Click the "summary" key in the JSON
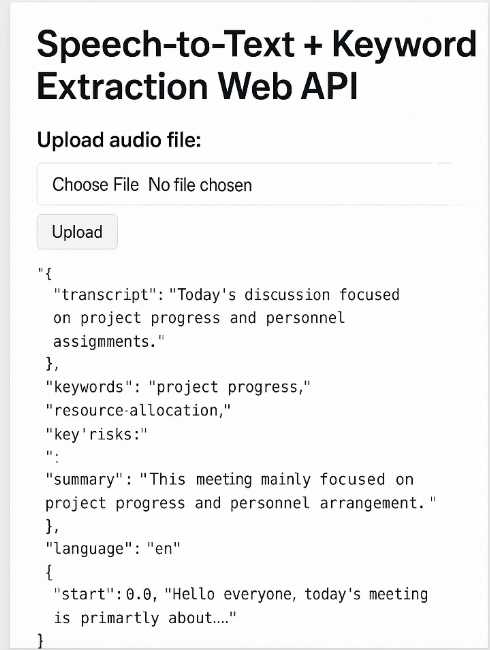The width and height of the screenshot is (490, 650). (85, 480)
